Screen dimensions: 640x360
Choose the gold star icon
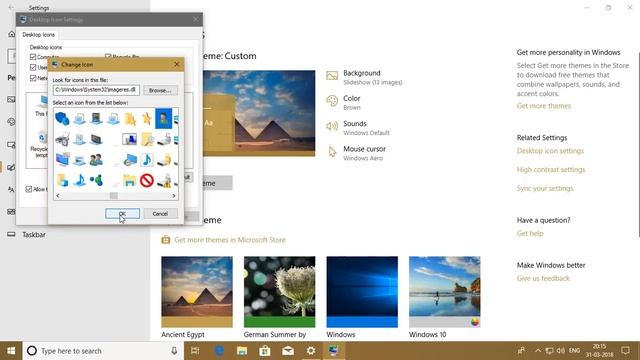[147, 119]
